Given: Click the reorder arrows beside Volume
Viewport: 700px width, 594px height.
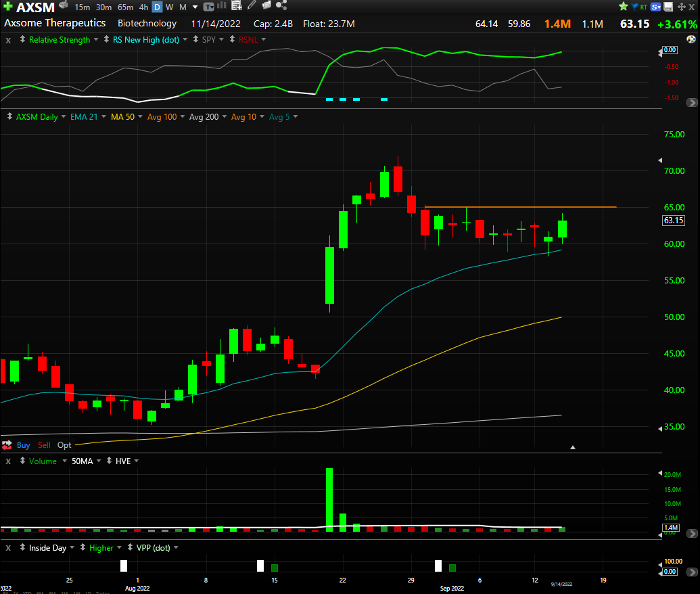Looking at the screenshot, I should pos(22,461).
